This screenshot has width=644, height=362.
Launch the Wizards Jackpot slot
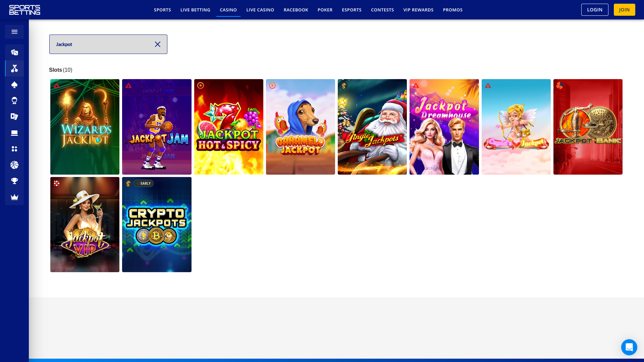point(85,127)
